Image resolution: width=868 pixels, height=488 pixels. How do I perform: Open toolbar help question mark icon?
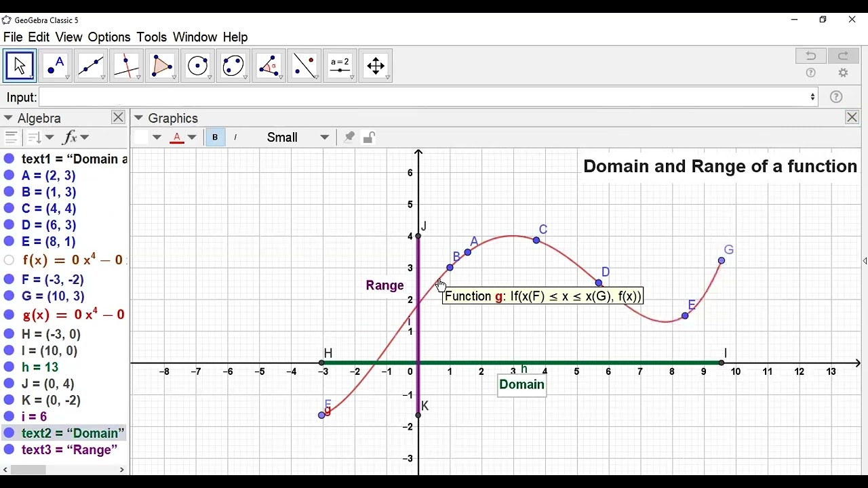(x=810, y=73)
